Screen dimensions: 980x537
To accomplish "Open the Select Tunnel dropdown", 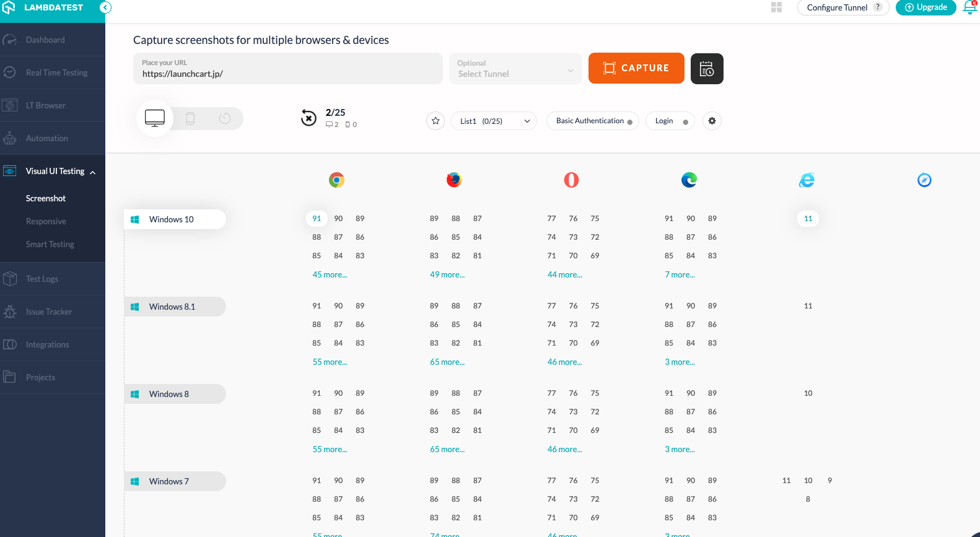I will pyautogui.click(x=515, y=68).
